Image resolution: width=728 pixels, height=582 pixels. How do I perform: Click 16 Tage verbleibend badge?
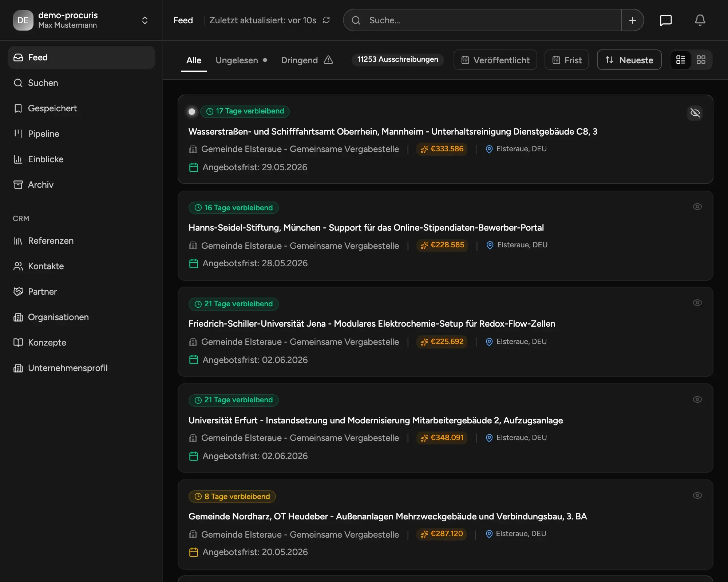[x=233, y=208]
